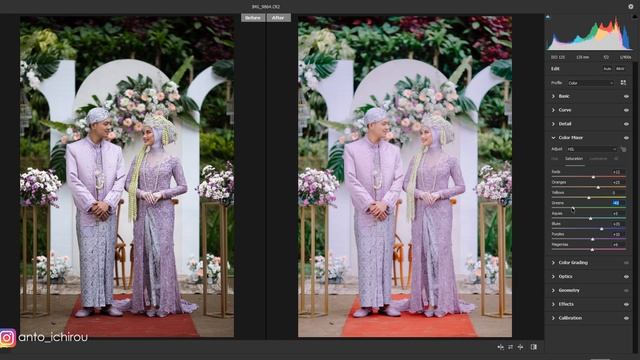Switch to the Luminance tab

tap(598, 159)
